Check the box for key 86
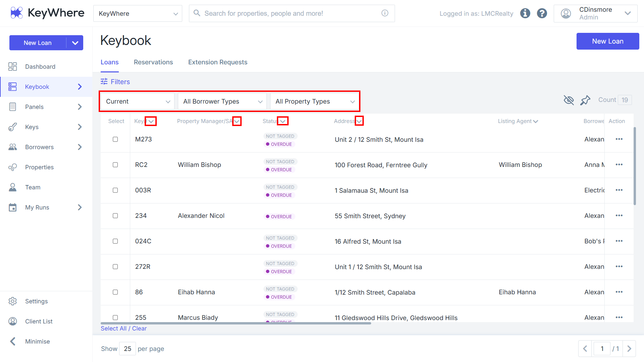Viewport: 644px width, 362px height. (x=115, y=292)
